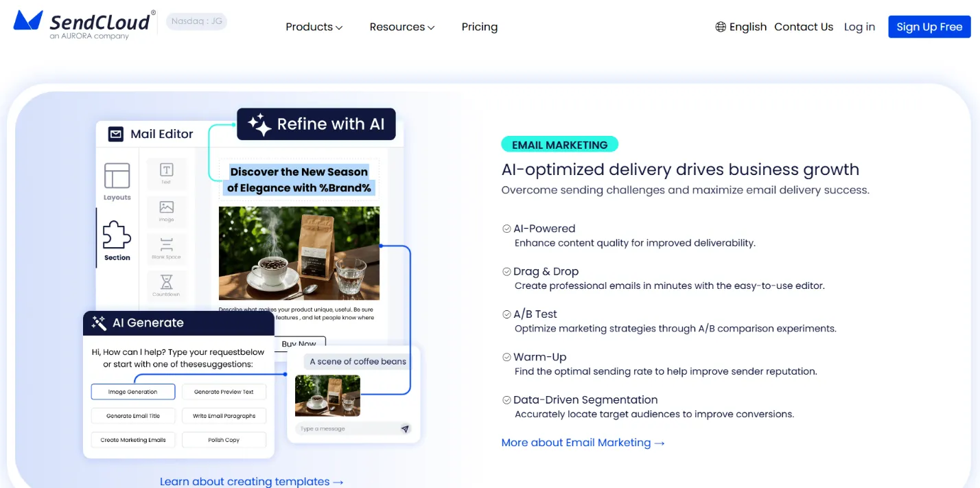Click the Discover the New Season headline

tap(299, 180)
